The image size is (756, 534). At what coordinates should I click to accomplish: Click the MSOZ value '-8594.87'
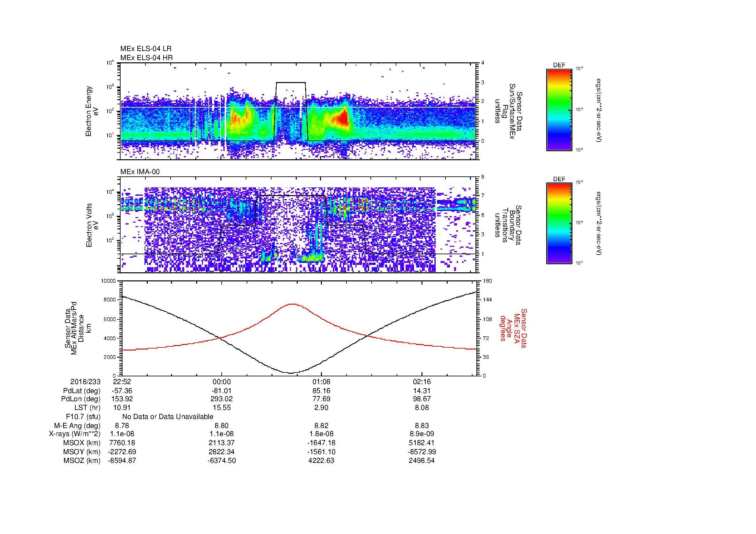[122, 461]
